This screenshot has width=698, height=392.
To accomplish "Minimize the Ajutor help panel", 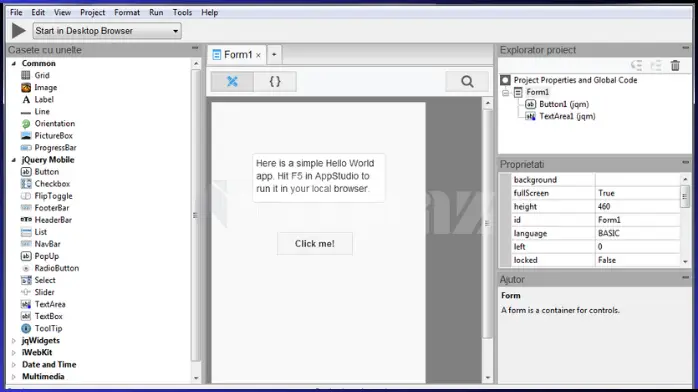I will pos(685,277).
